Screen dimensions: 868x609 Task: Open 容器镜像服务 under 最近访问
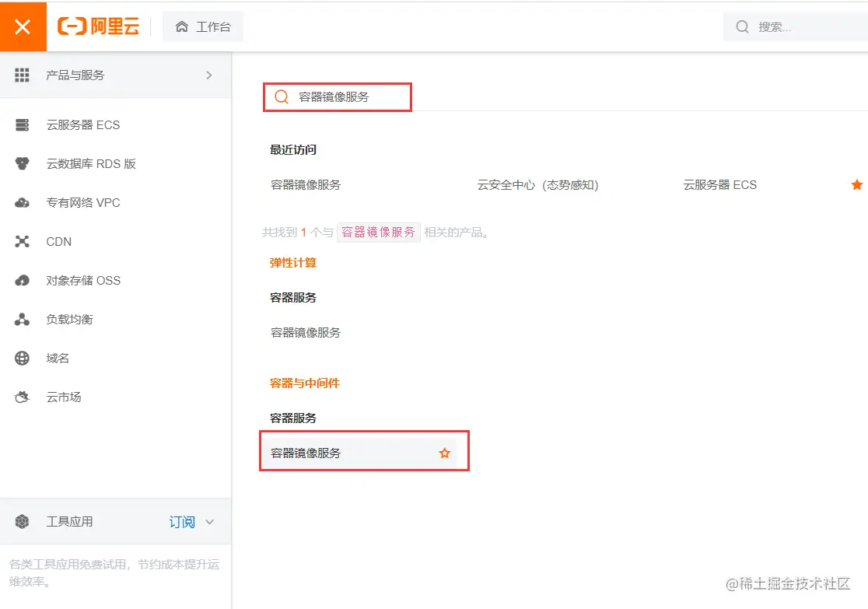[306, 185]
